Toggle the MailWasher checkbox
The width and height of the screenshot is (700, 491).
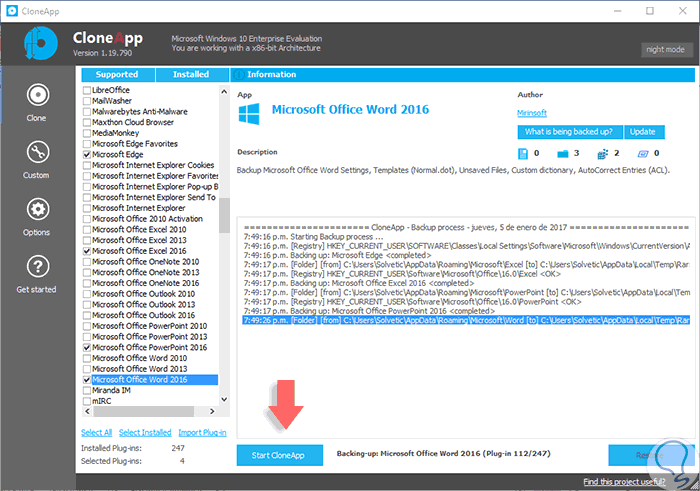(87, 101)
